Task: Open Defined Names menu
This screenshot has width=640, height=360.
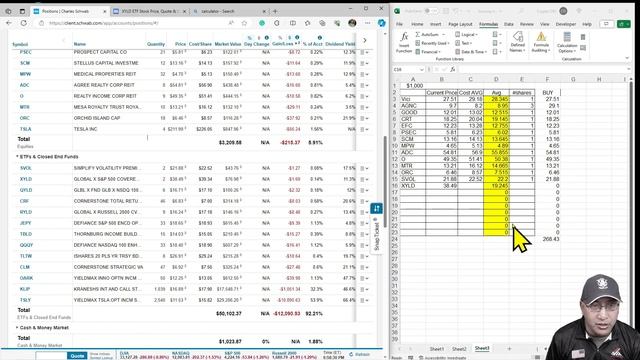Action: pos(518,42)
